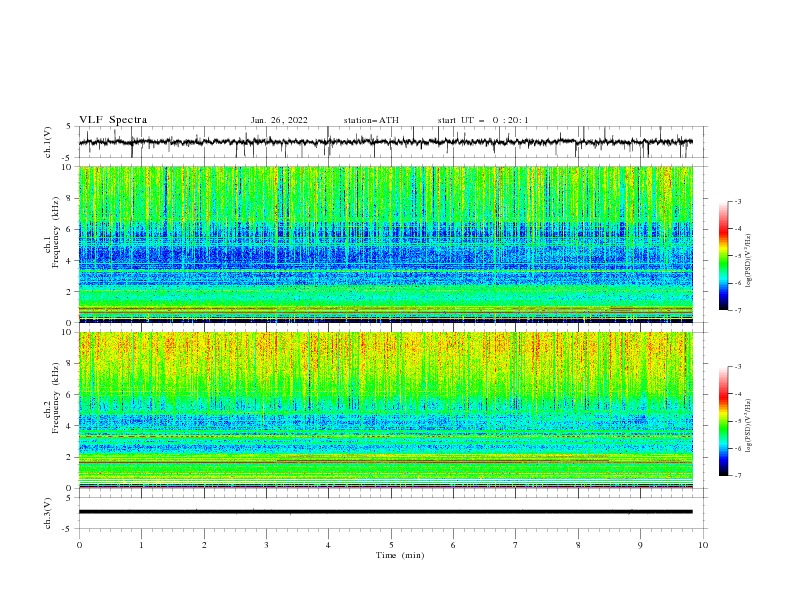The height and width of the screenshot is (612, 792).
Task: Click the "Time (min)" axis title
Action: (x=400, y=555)
